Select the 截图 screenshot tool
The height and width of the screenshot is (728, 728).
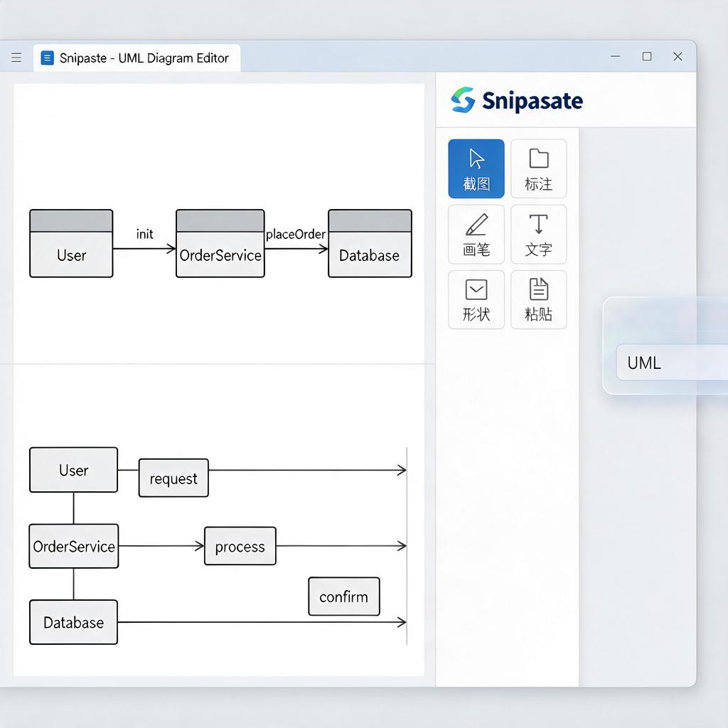476,168
